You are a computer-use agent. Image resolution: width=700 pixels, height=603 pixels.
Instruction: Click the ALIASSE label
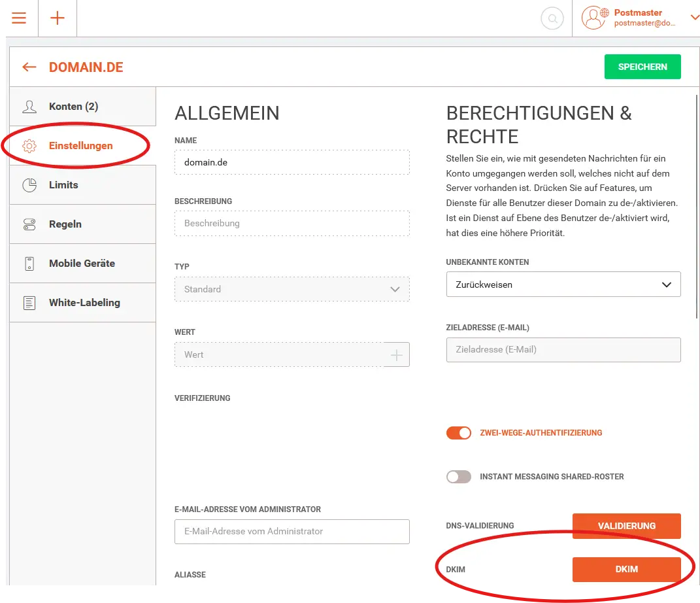pos(190,575)
